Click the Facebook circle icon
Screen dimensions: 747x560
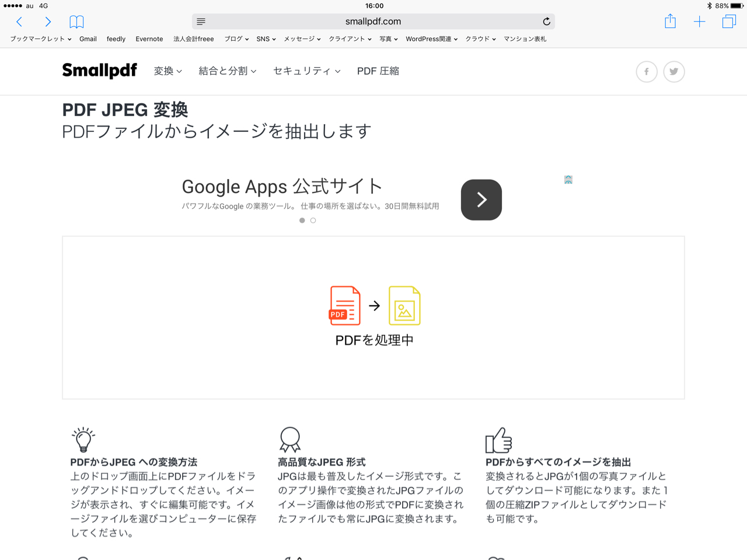tap(647, 72)
